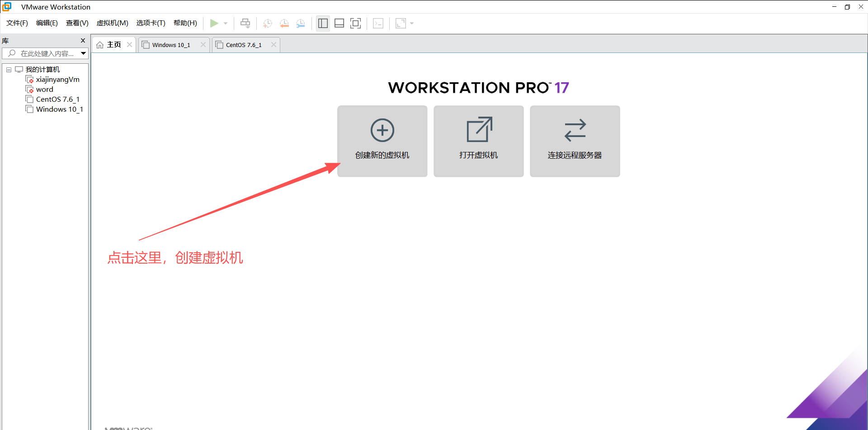Screen dimensions: 868x430
Task: Take a snapshot of this virtual machine
Action: click(x=268, y=23)
